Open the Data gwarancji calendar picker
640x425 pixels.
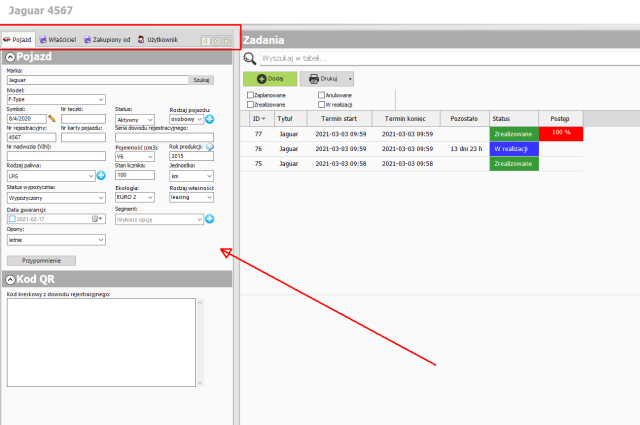(x=97, y=219)
